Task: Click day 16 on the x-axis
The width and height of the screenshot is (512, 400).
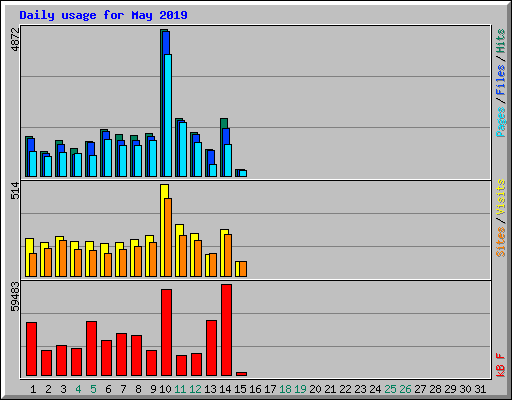Action: [255, 389]
